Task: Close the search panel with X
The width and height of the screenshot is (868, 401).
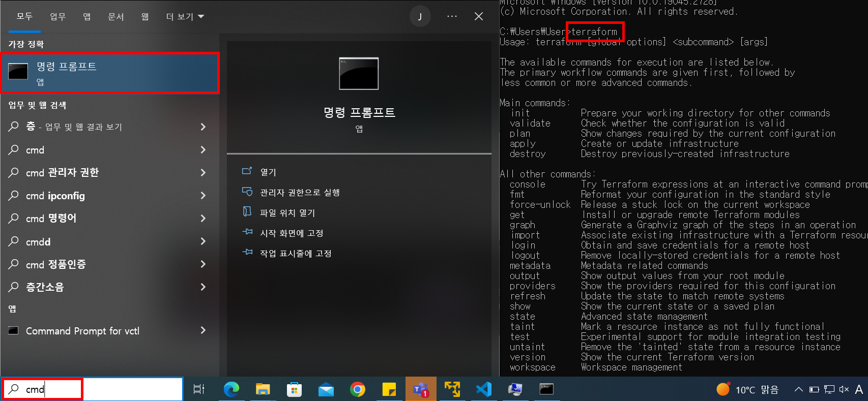Action: click(x=479, y=17)
